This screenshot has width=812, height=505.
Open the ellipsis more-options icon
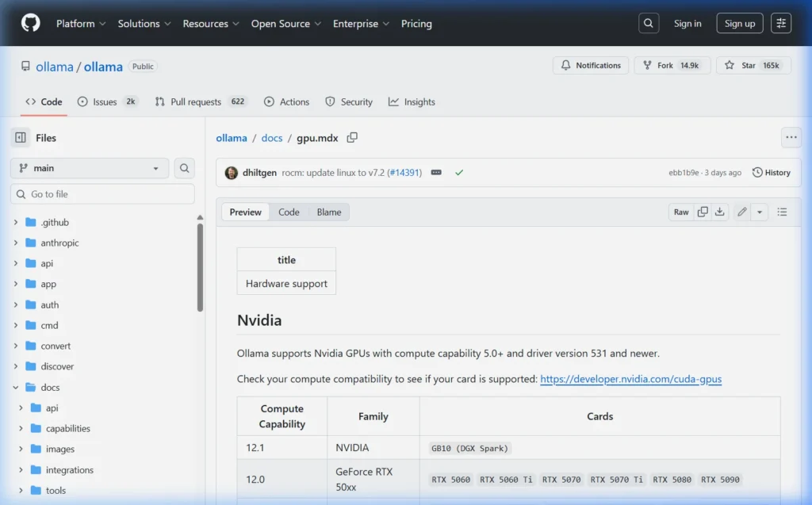tap(791, 137)
